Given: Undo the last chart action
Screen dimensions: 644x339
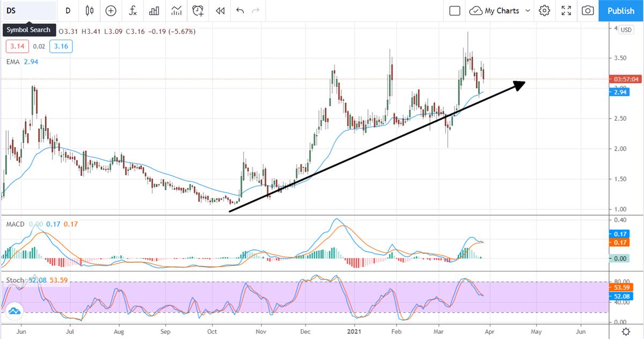Looking at the screenshot, I should coord(240,11).
